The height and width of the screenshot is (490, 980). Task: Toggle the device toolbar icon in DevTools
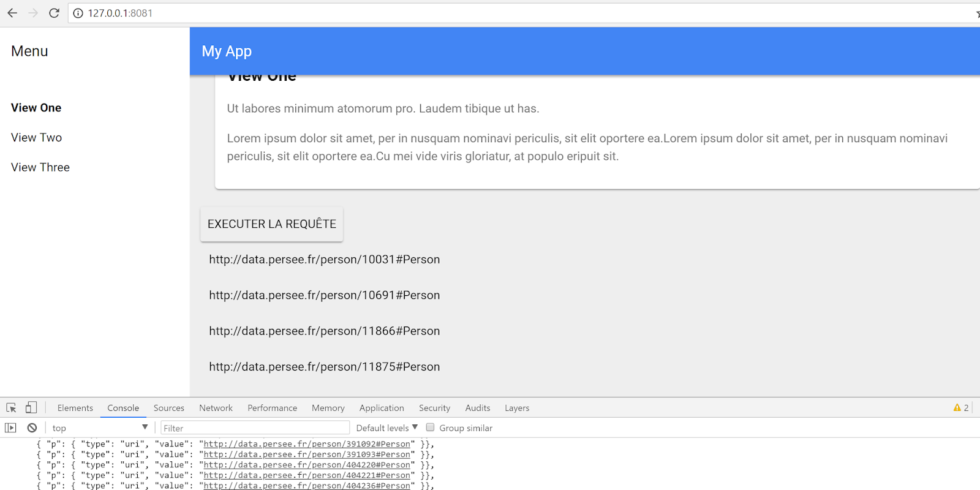(x=31, y=408)
